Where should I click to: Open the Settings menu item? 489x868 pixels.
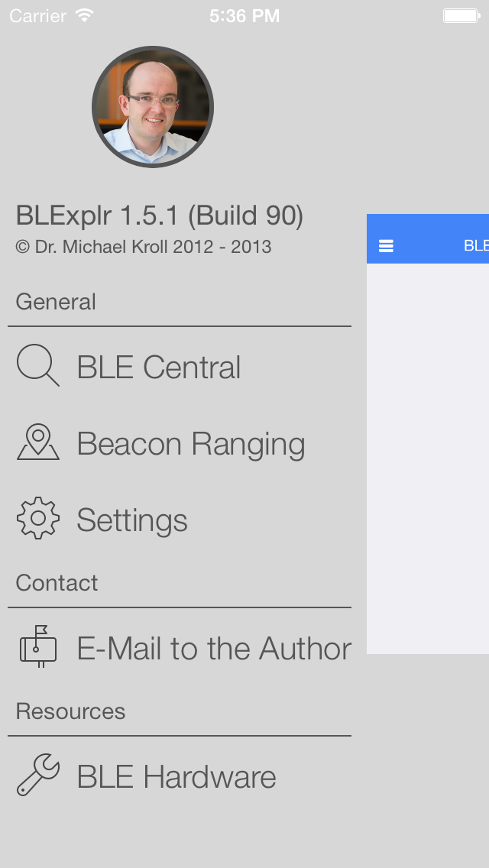180,520
